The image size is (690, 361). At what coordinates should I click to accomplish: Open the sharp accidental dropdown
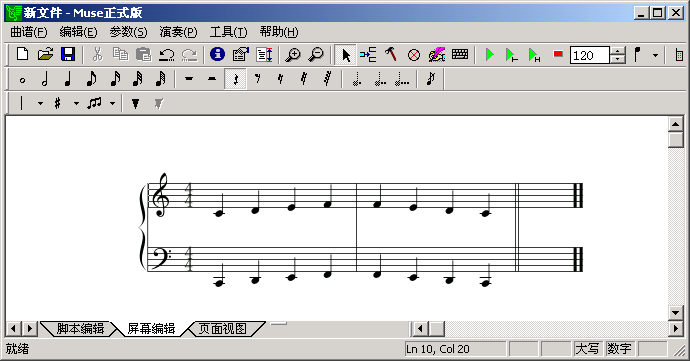point(76,103)
